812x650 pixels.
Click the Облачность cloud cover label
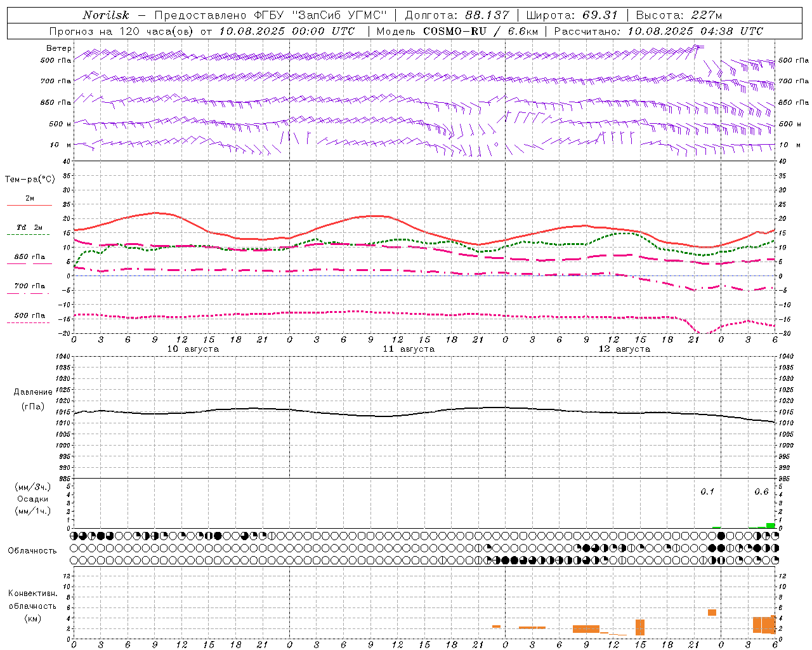(x=32, y=551)
